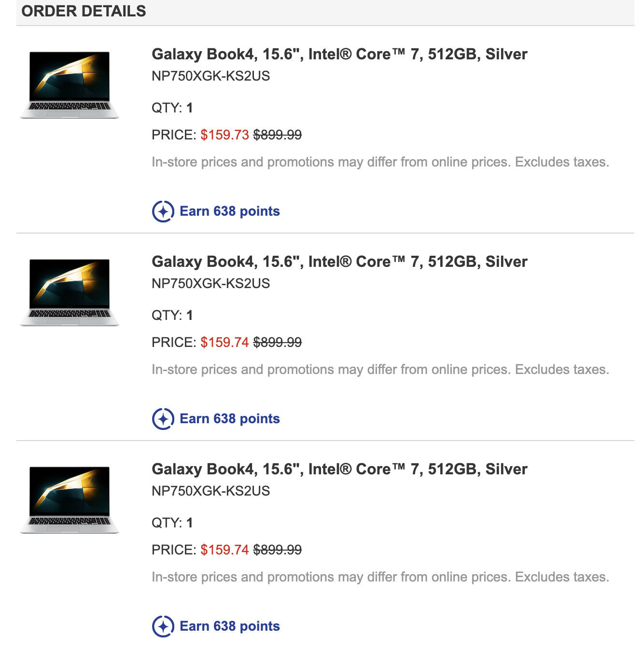Click the star points icon in third item
The height and width of the screenshot is (663, 644).
[163, 626]
